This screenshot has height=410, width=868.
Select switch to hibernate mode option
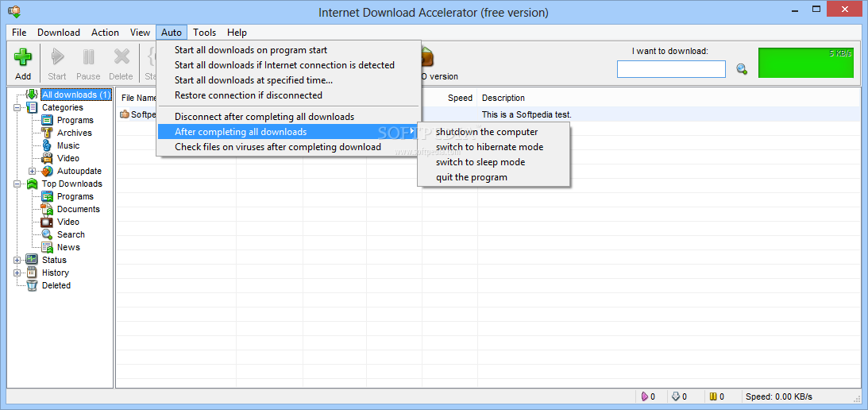point(493,147)
